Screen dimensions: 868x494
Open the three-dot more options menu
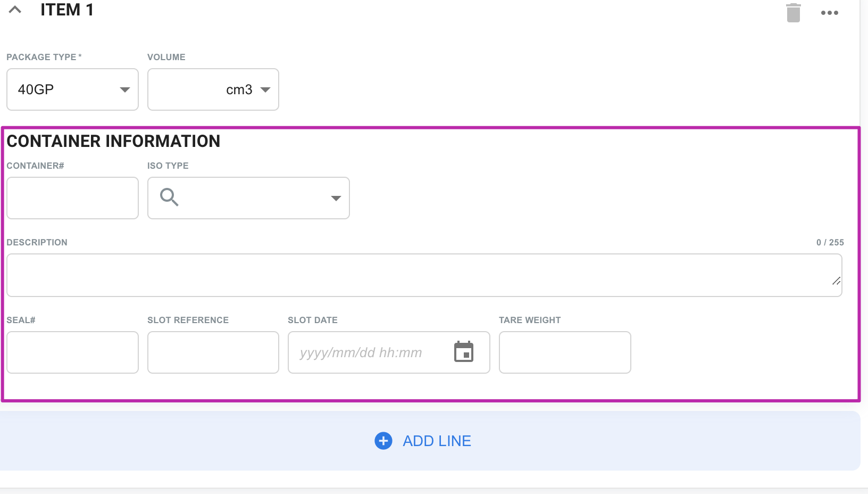[829, 13]
